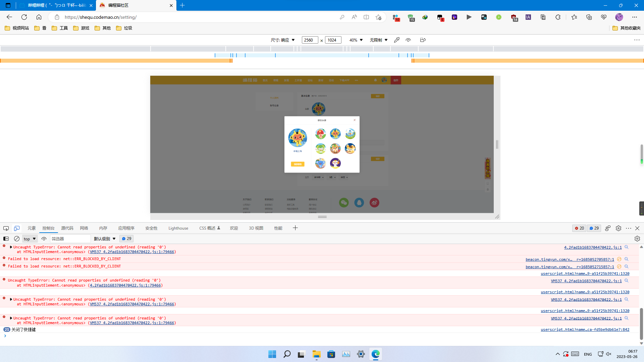
Task: Choose the green frog avatar
Action: click(320, 148)
